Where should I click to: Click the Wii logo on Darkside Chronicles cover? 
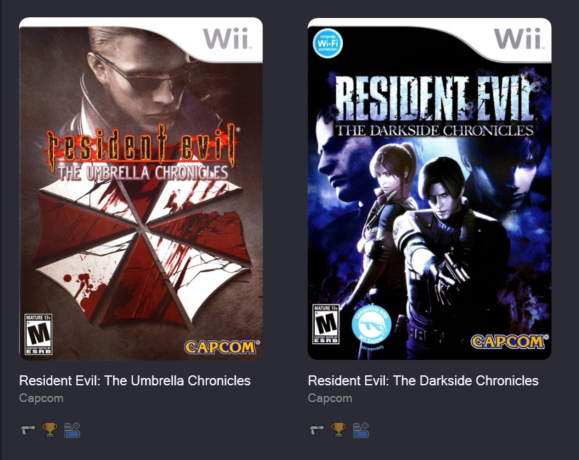[517, 38]
